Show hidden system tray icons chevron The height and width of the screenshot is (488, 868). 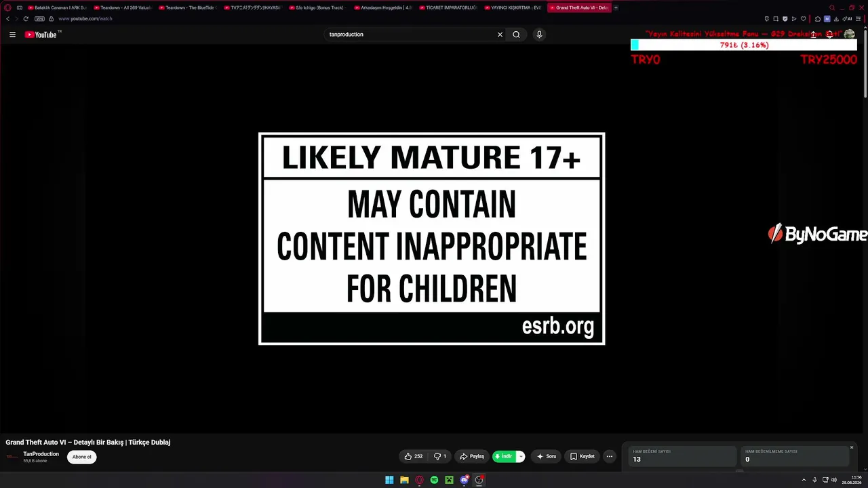[804, 481]
